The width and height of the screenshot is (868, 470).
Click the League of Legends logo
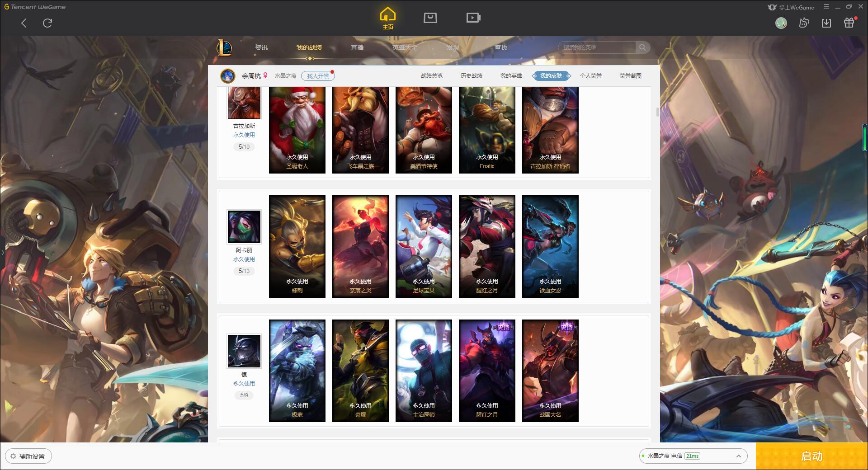[224, 47]
